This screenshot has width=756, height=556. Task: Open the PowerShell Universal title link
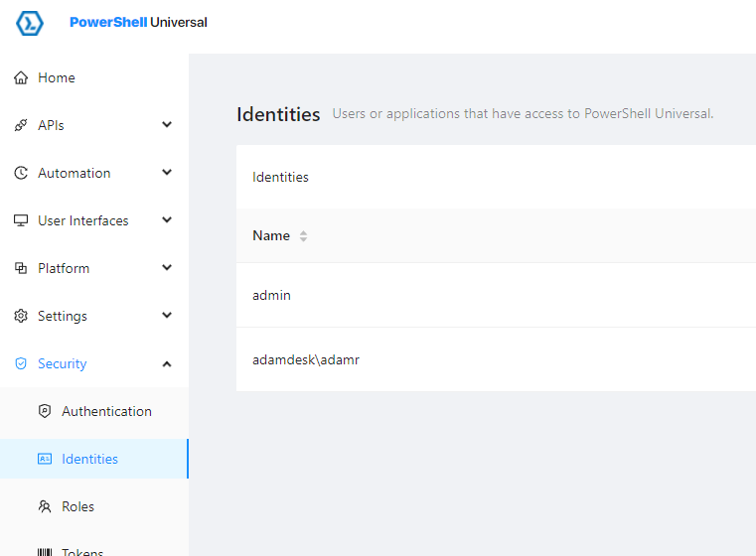pyautogui.click(x=138, y=22)
